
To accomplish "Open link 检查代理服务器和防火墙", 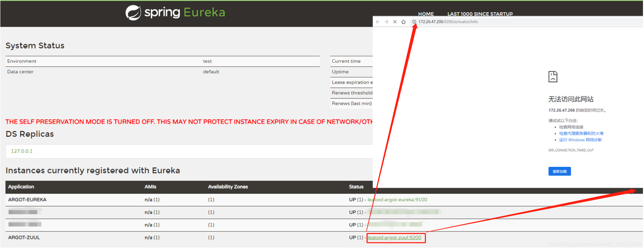I will (581, 133).
